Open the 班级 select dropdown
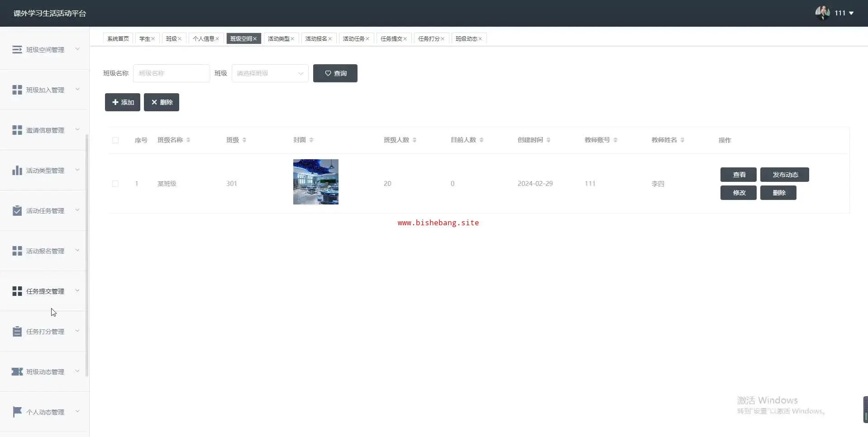The width and height of the screenshot is (868, 437). [x=270, y=73]
